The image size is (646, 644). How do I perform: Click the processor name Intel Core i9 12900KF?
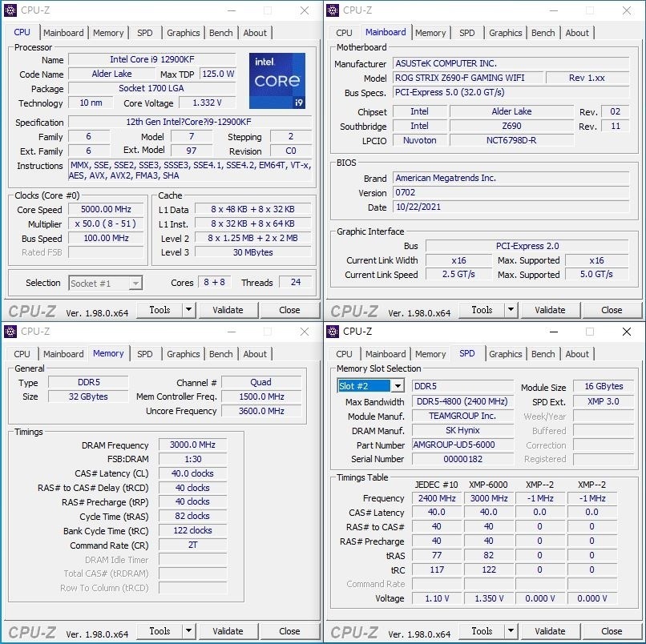(x=152, y=59)
